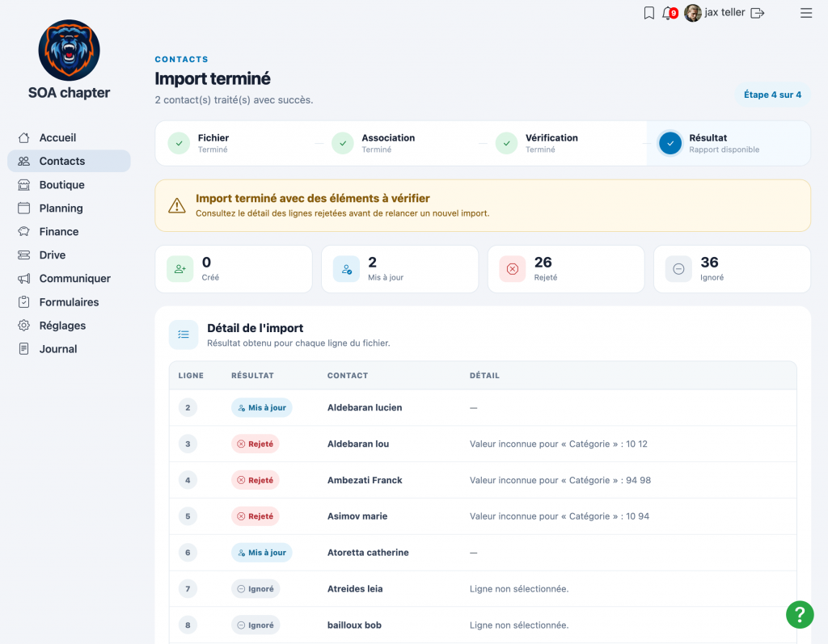Click the jax teller avatar picture
Viewport: 828px width, 644px height.
[692, 13]
